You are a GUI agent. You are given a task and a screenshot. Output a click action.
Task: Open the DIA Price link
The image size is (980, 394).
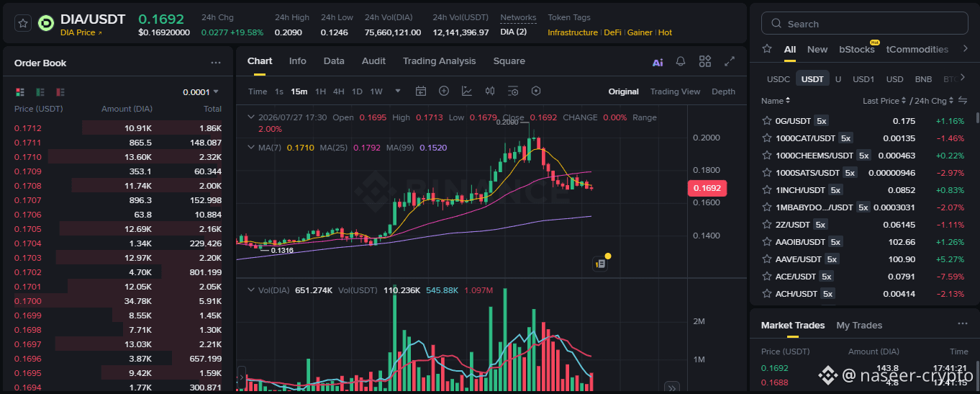point(81,32)
